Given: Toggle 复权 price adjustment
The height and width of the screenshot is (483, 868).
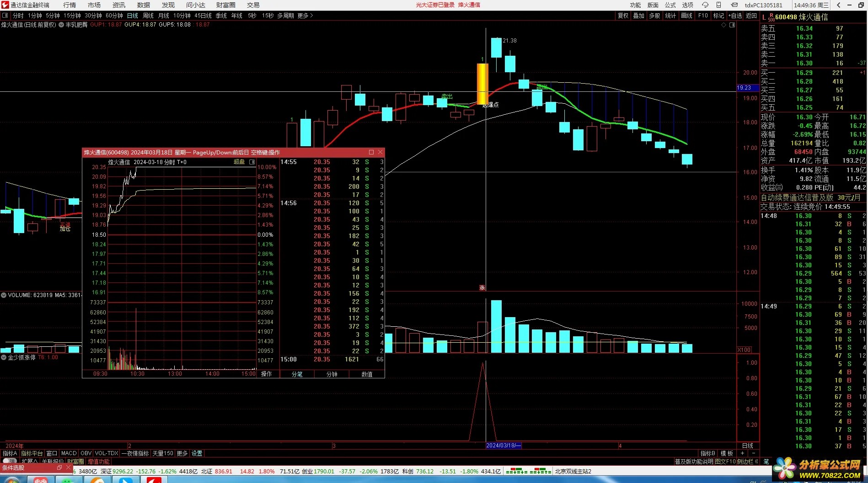Looking at the screenshot, I should click(x=623, y=16).
